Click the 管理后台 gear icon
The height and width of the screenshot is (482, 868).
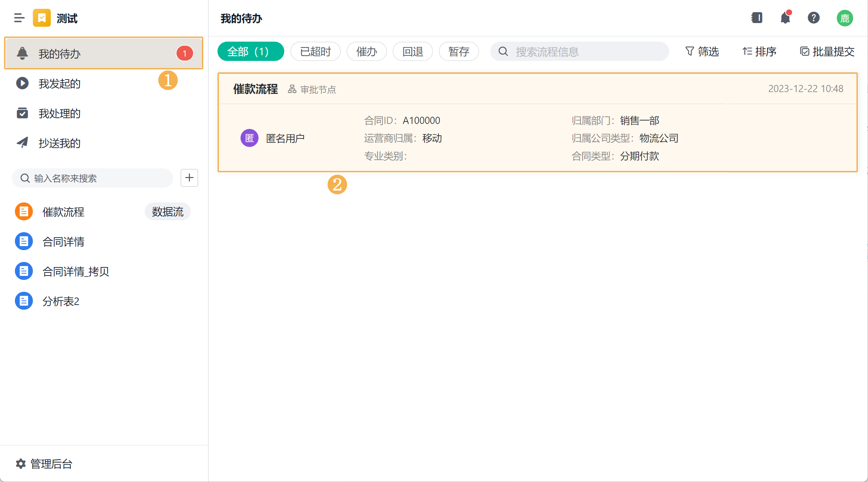click(21, 463)
